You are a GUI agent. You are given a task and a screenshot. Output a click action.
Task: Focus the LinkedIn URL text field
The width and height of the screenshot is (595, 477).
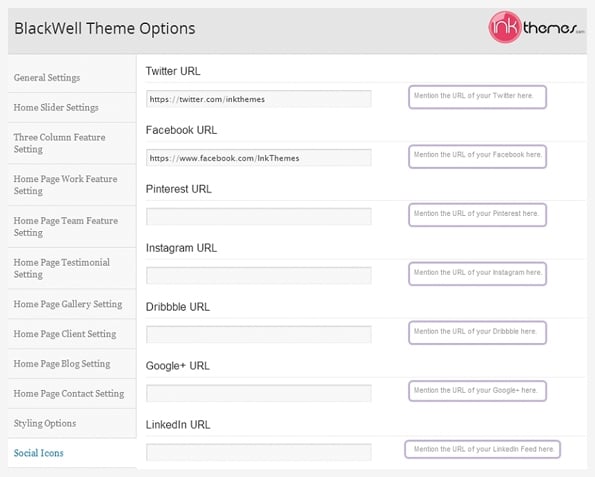tap(258, 452)
